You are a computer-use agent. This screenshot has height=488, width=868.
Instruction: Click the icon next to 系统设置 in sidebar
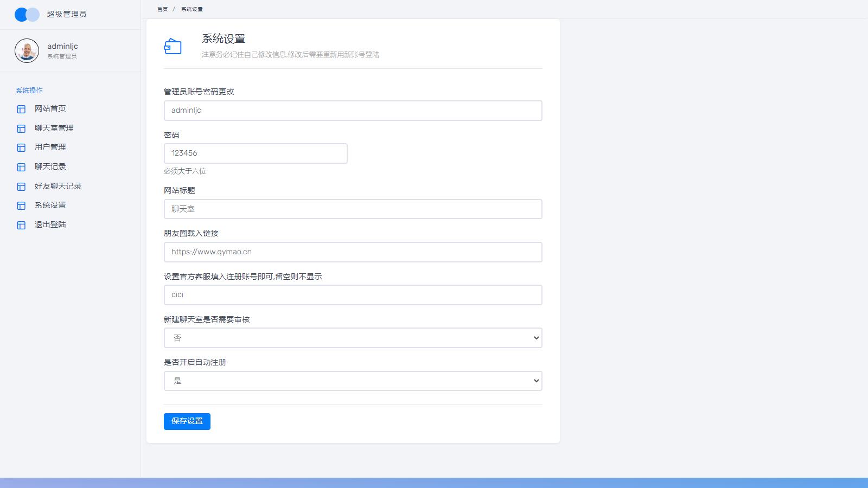(21, 206)
